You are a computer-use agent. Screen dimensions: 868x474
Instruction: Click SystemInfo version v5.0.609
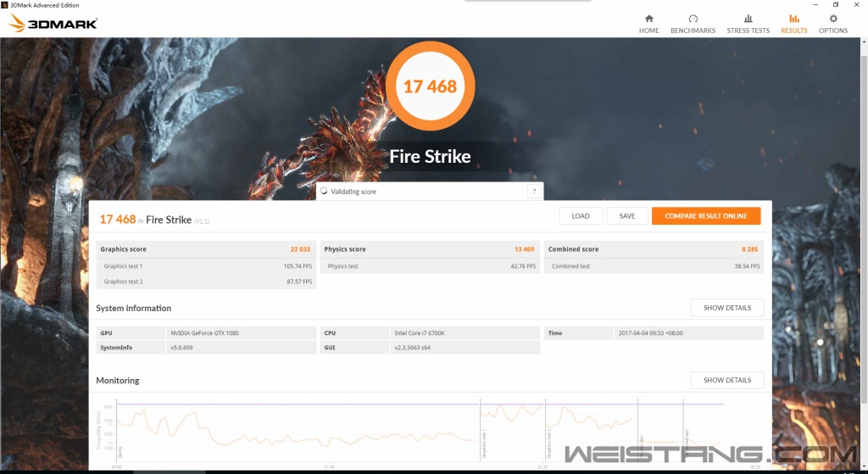181,348
